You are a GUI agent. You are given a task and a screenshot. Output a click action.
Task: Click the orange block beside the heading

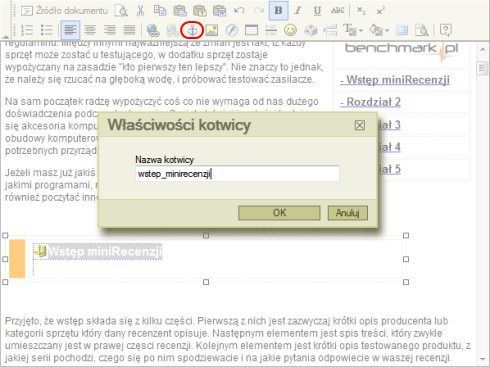pos(17,258)
